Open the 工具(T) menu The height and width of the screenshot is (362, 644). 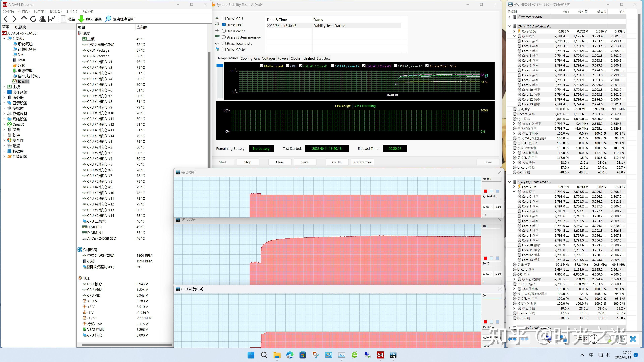tap(71, 12)
